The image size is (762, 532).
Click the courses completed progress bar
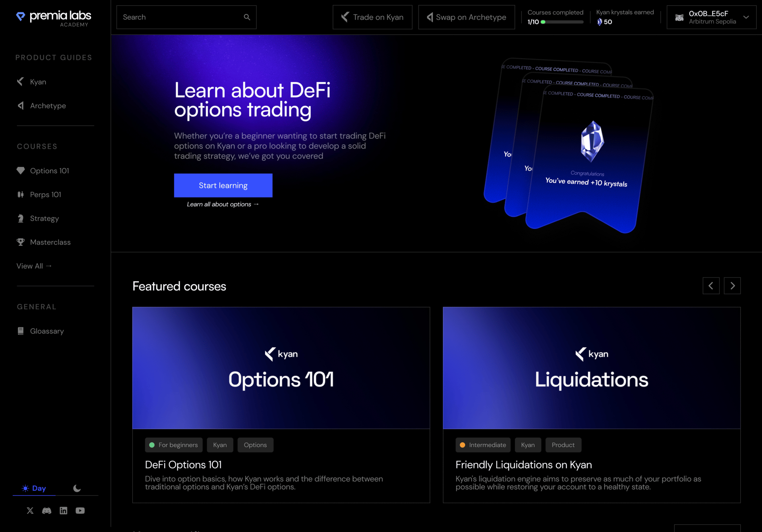click(562, 22)
